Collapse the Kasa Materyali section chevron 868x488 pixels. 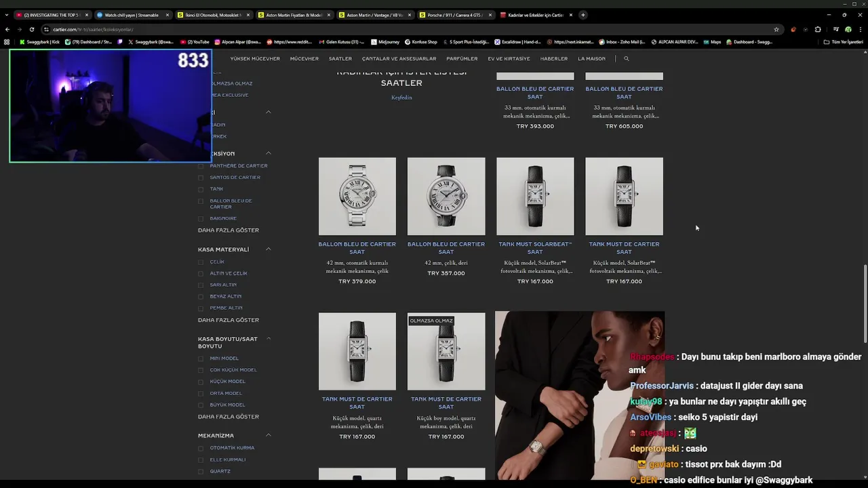[x=268, y=249]
